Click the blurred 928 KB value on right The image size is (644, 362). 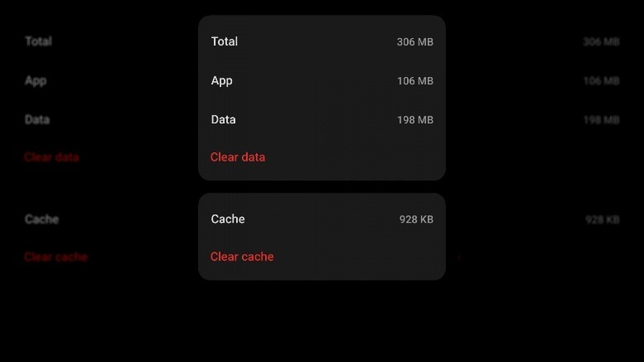pyautogui.click(x=602, y=219)
